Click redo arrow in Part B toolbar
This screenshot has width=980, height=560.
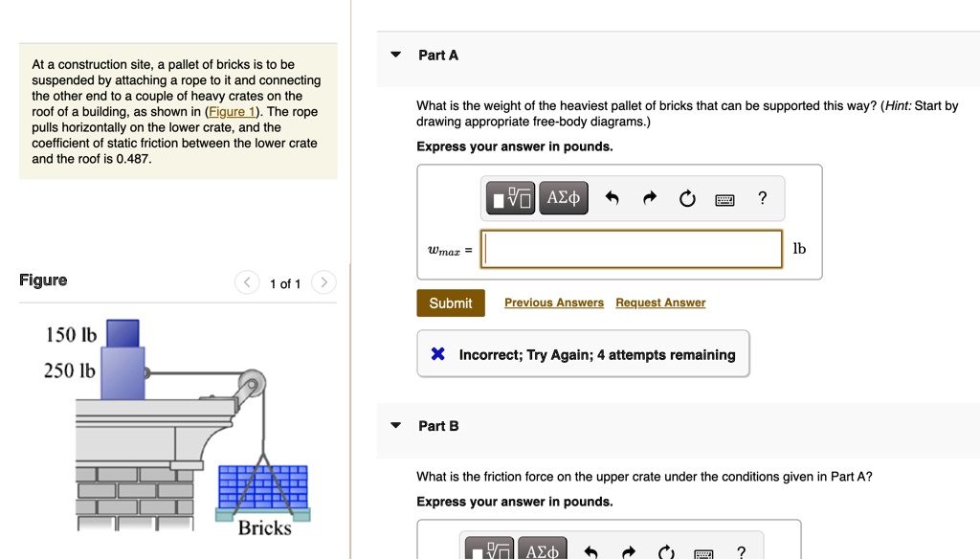pyautogui.click(x=629, y=552)
